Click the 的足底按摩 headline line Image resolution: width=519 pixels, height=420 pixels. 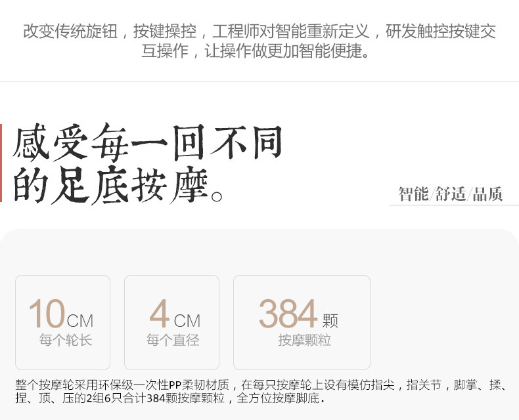pos(118,184)
